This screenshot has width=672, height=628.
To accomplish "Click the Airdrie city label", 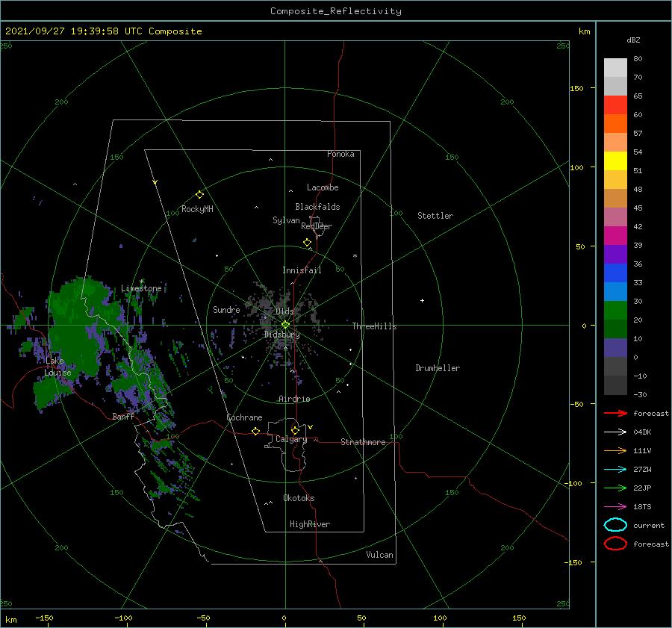I will (x=294, y=399).
